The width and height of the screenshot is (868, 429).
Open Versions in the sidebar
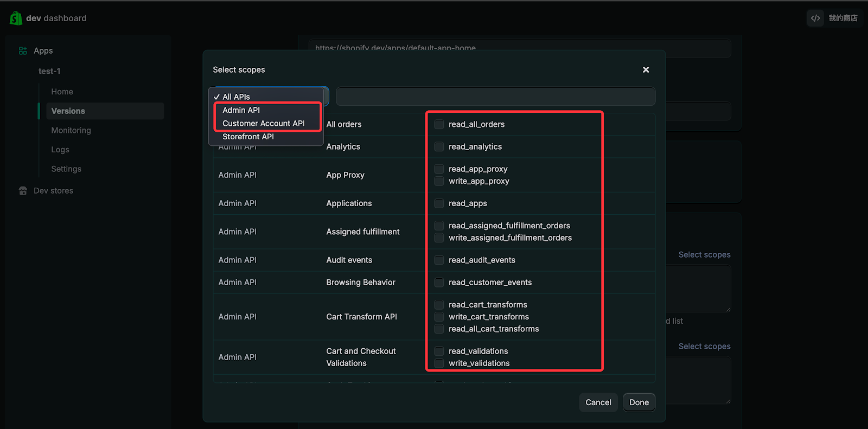[x=68, y=111]
